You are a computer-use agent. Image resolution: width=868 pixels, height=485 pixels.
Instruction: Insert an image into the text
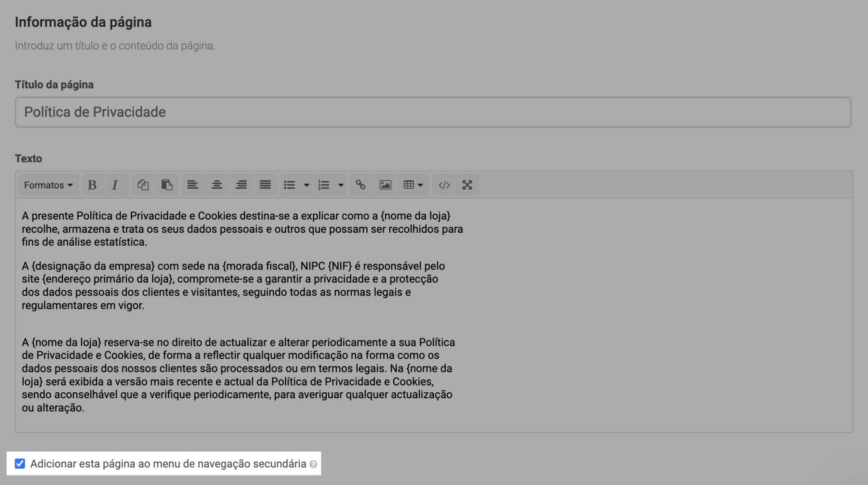click(385, 185)
